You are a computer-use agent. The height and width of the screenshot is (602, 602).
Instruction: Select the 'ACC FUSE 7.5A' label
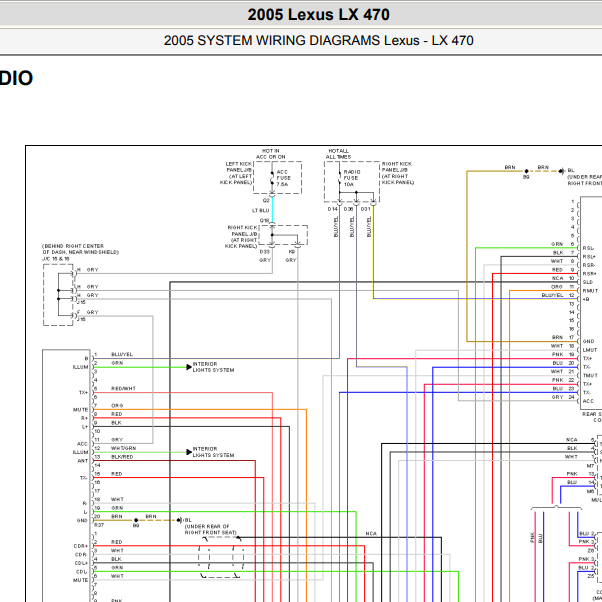[283, 178]
